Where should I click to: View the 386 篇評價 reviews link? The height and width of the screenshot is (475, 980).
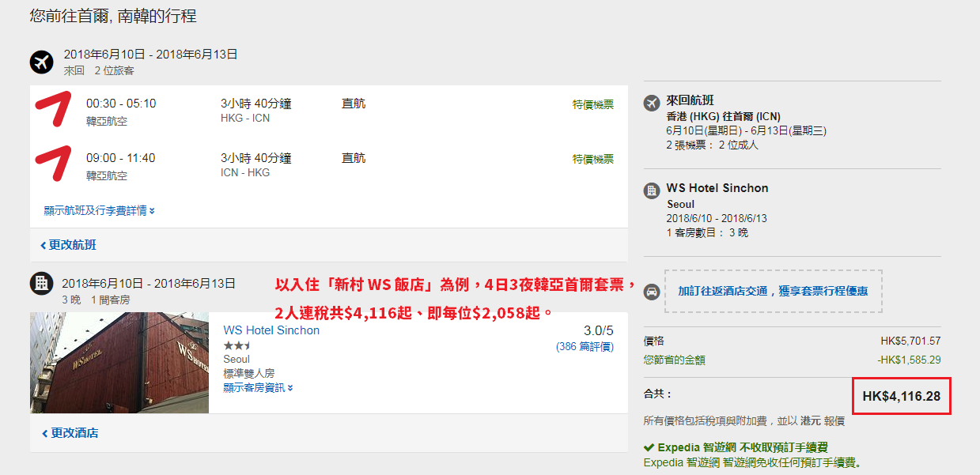tap(585, 346)
